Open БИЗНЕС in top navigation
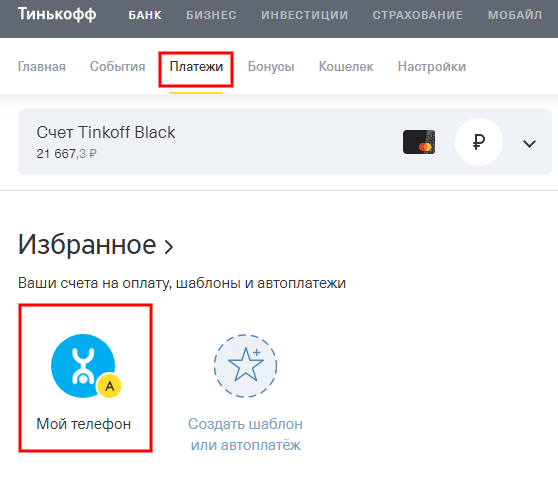The image size is (558, 486). (x=211, y=15)
